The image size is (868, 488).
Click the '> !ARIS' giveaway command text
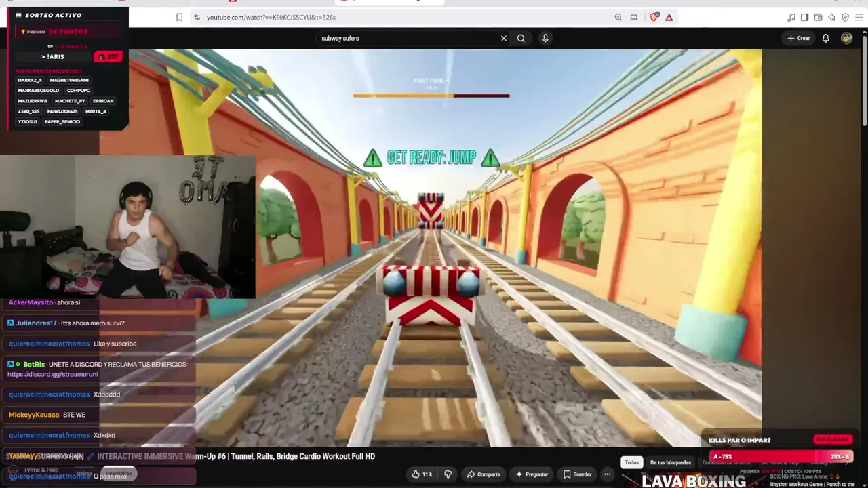53,57
